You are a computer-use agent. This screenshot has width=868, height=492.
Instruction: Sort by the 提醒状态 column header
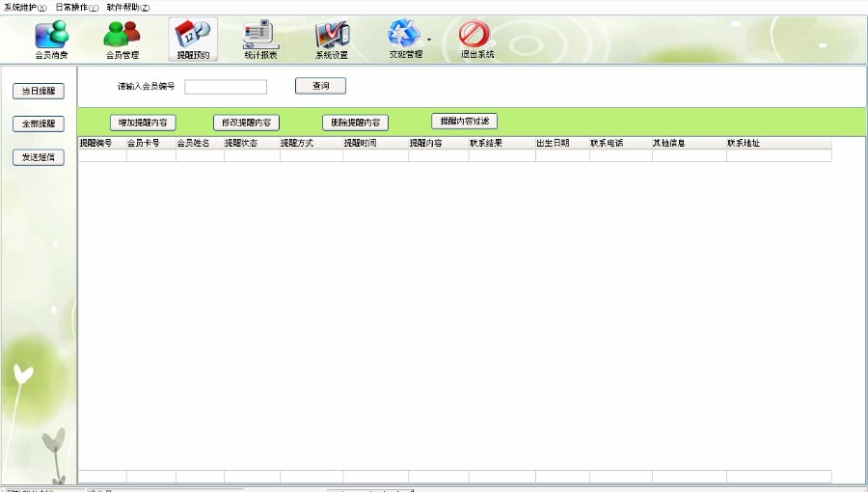tap(252, 143)
